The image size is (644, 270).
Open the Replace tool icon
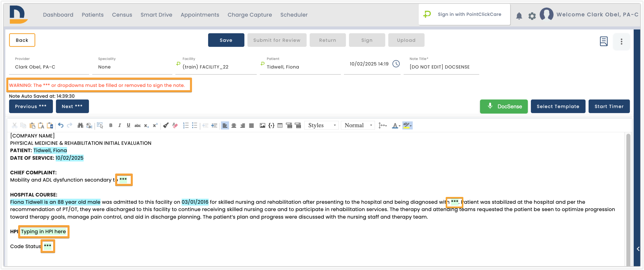89,126
